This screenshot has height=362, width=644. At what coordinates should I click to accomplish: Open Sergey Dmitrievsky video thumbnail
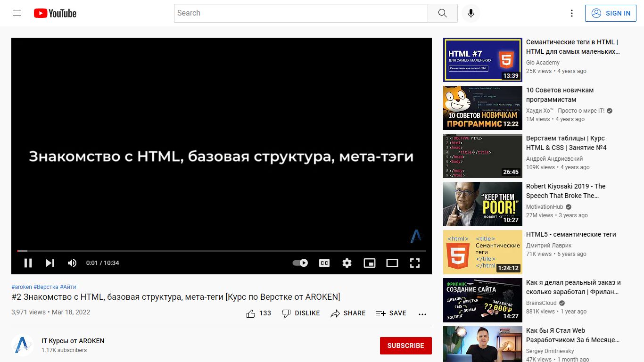483,344
